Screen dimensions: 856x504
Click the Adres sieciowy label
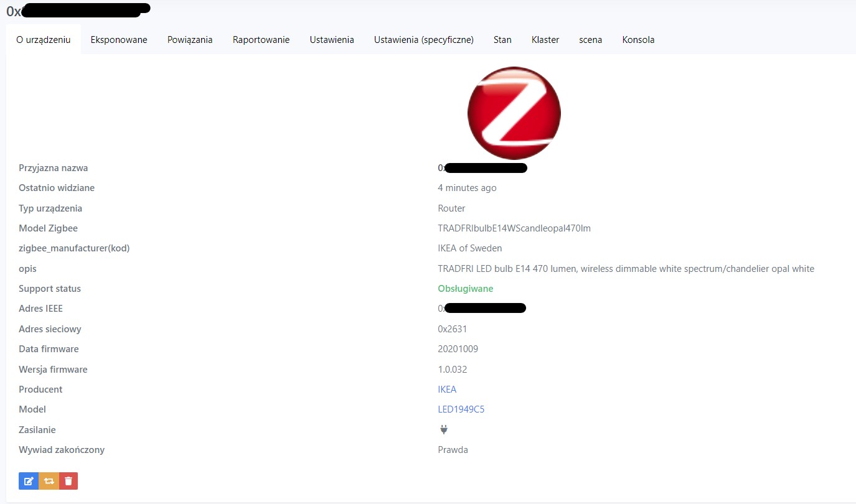click(50, 329)
